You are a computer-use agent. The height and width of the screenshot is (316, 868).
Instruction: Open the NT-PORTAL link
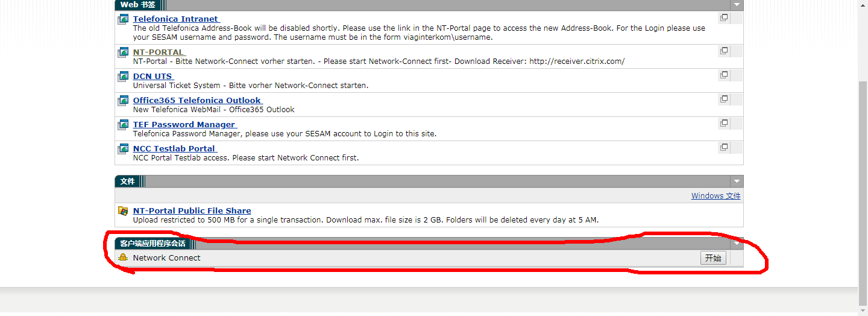click(159, 52)
